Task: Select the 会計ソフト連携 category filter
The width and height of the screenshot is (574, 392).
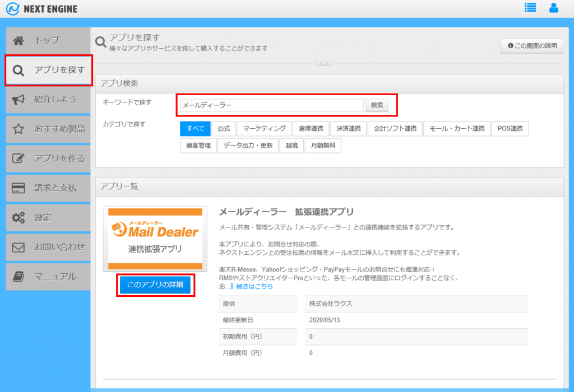Action: click(x=395, y=129)
